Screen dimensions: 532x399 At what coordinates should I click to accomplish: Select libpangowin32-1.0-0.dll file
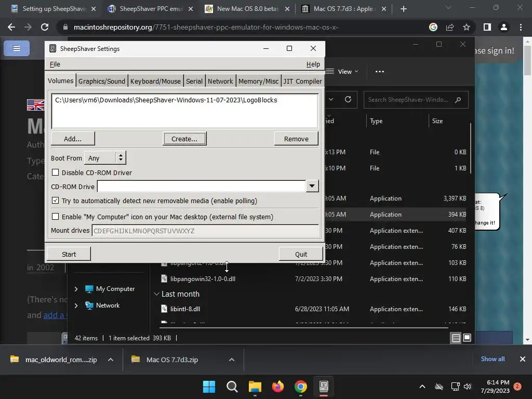(x=203, y=279)
